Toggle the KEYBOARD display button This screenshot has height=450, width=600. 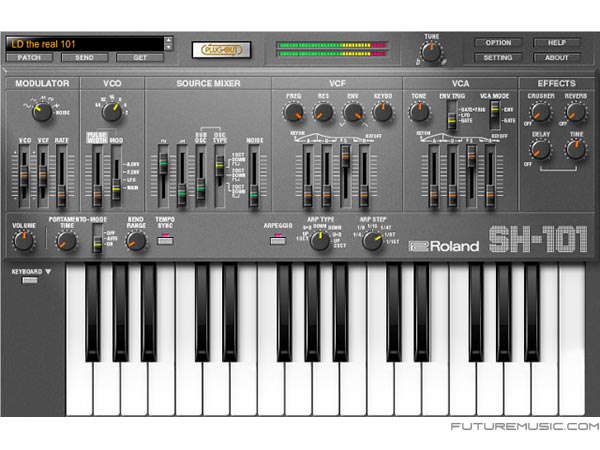30,280
